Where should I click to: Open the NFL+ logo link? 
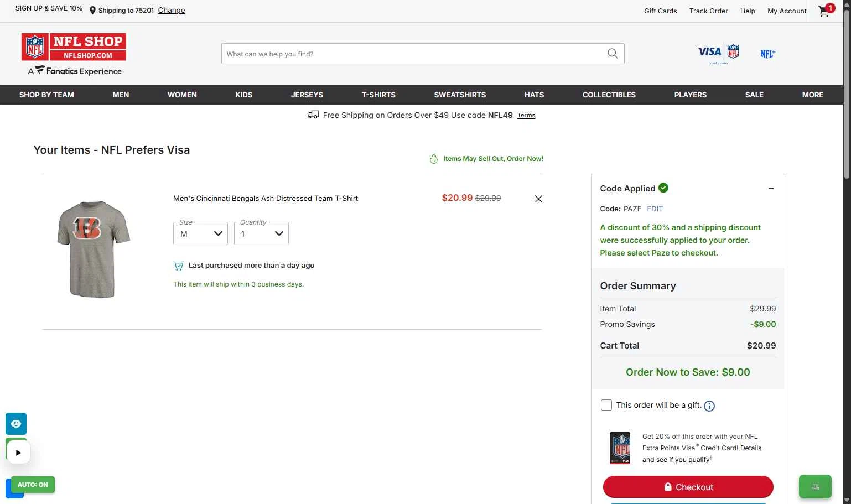pyautogui.click(x=768, y=54)
